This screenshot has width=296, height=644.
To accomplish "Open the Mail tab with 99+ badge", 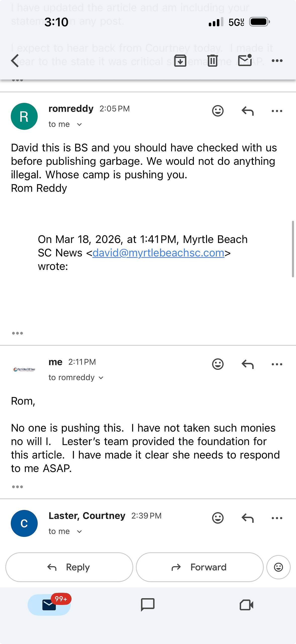I will (x=49, y=605).
